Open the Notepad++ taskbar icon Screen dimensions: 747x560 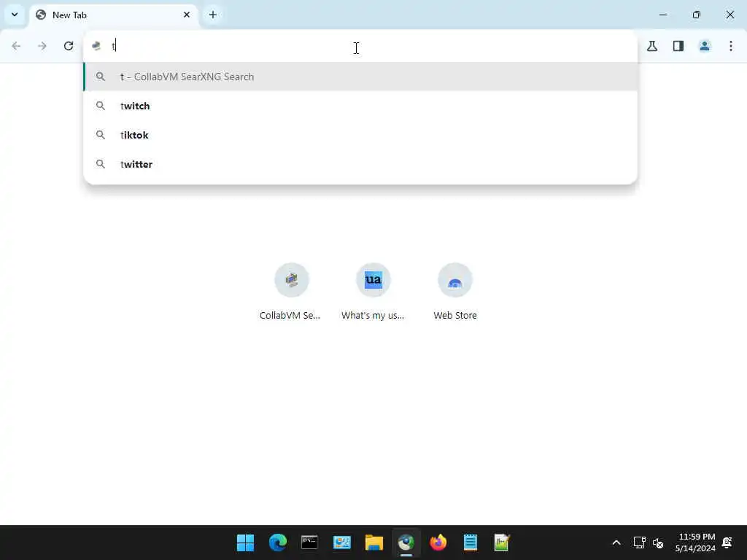[502, 542]
